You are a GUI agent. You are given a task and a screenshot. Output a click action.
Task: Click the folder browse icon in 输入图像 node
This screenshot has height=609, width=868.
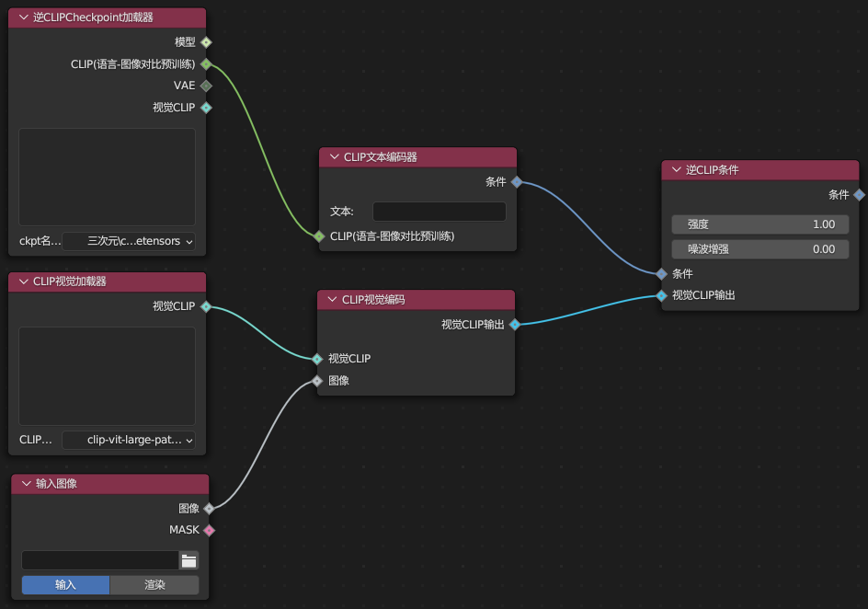click(x=189, y=560)
